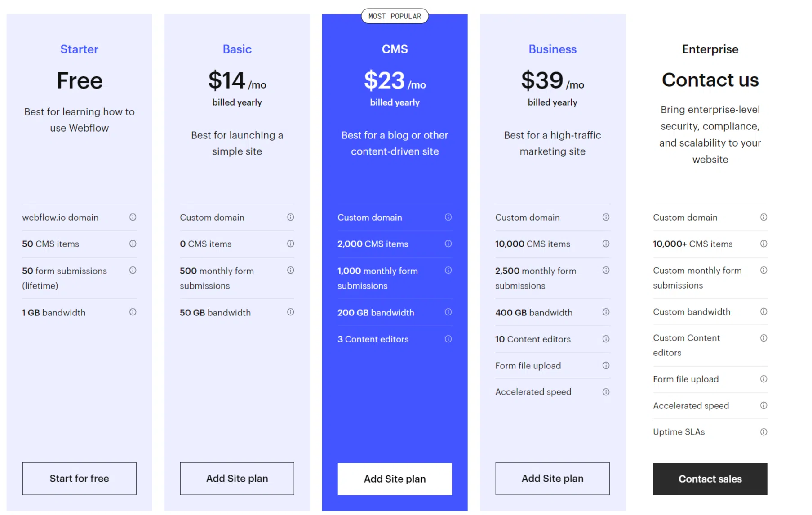Click info icon next to 50 CMS items
The height and width of the screenshot is (515, 812).
[x=133, y=244]
